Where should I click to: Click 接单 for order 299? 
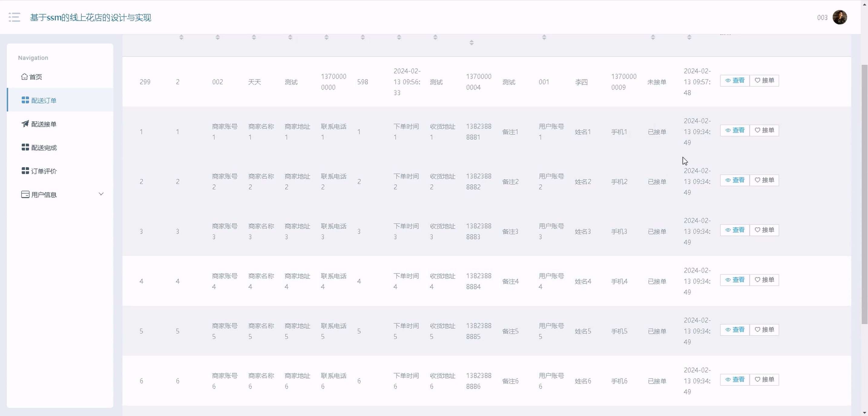[764, 80]
